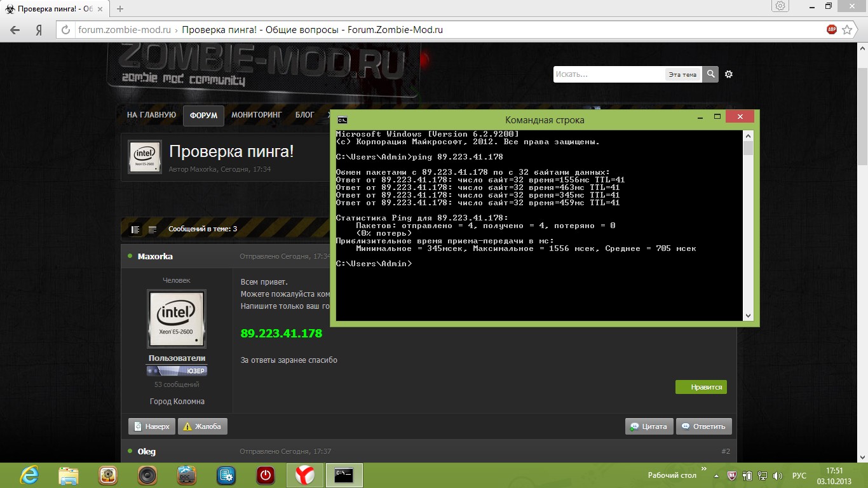This screenshot has width=868, height=488.
Task: Open a new browser tab with the plus button
Action: click(120, 9)
